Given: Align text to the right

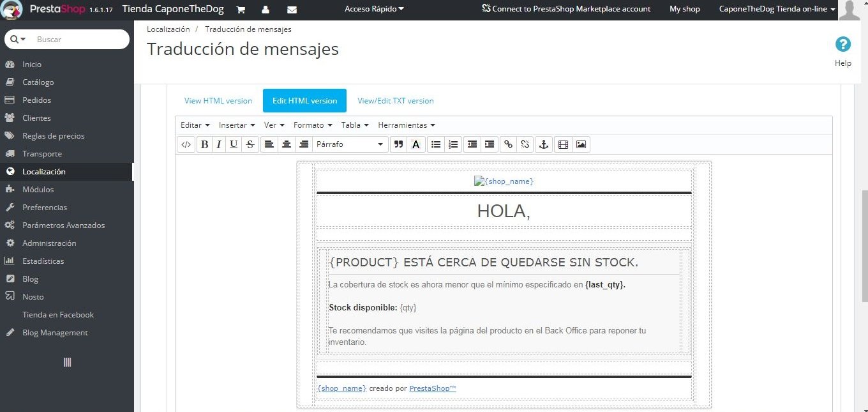Looking at the screenshot, I should point(304,144).
